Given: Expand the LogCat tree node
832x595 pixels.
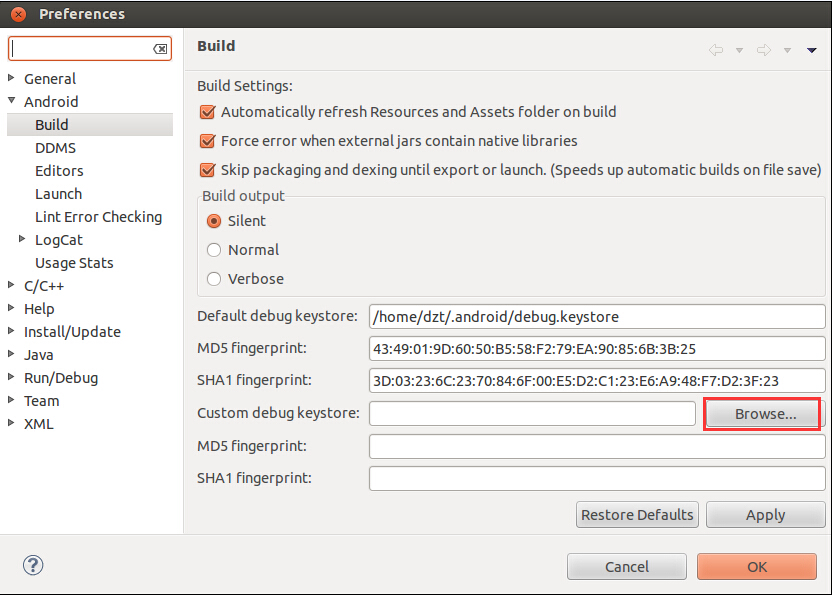Looking at the screenshot, I should pos(22,239).
